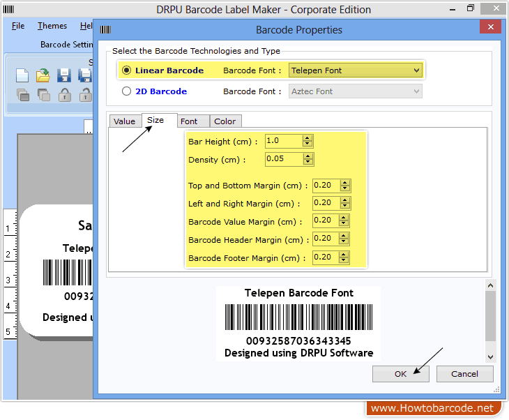Select the 2D Barcode radio button
The width and height of the screenshot is (509, 420).
tap(126, 91)
